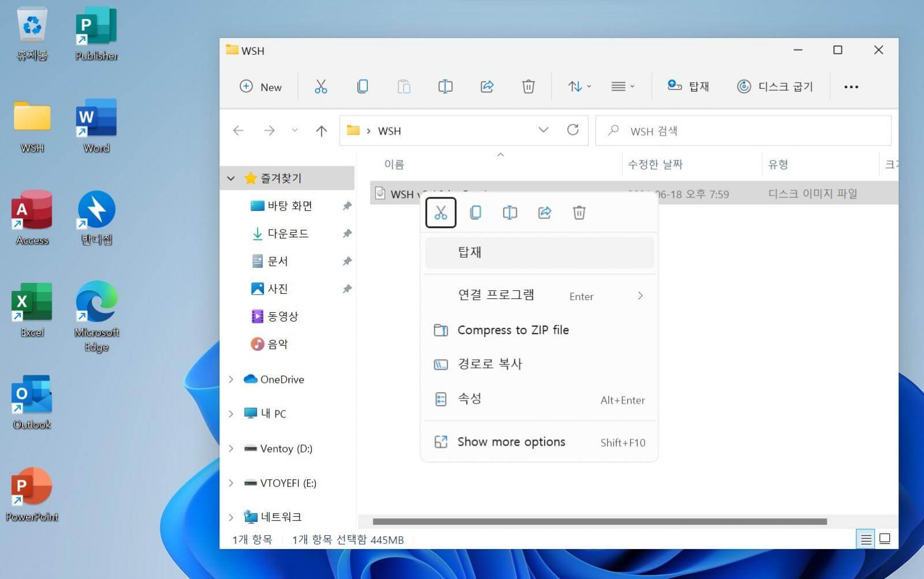Open the See more ellipsis menu
Screen dimensions: 924x579
pyautogui.click(x=851, y=87)
